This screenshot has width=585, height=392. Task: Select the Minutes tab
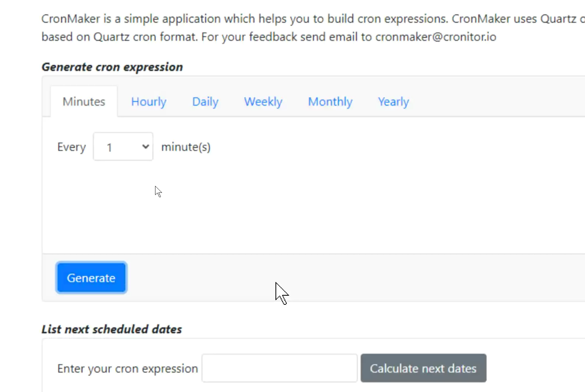point(84,101)
